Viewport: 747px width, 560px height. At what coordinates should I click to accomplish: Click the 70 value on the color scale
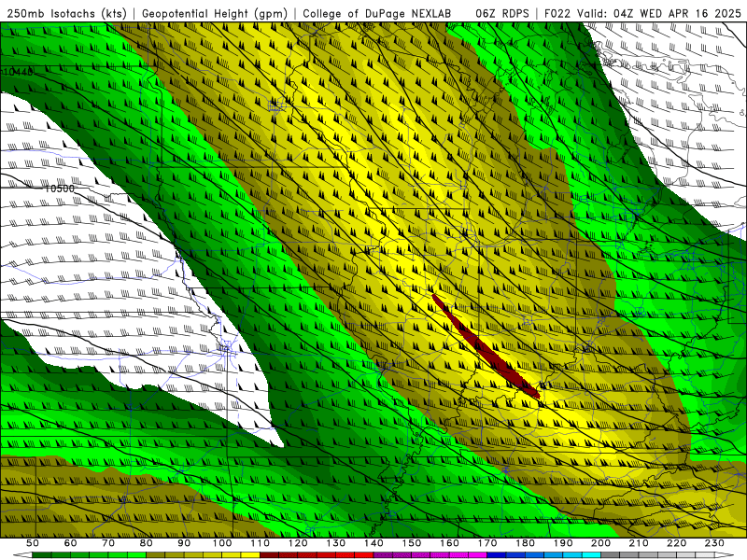[108, 543]
